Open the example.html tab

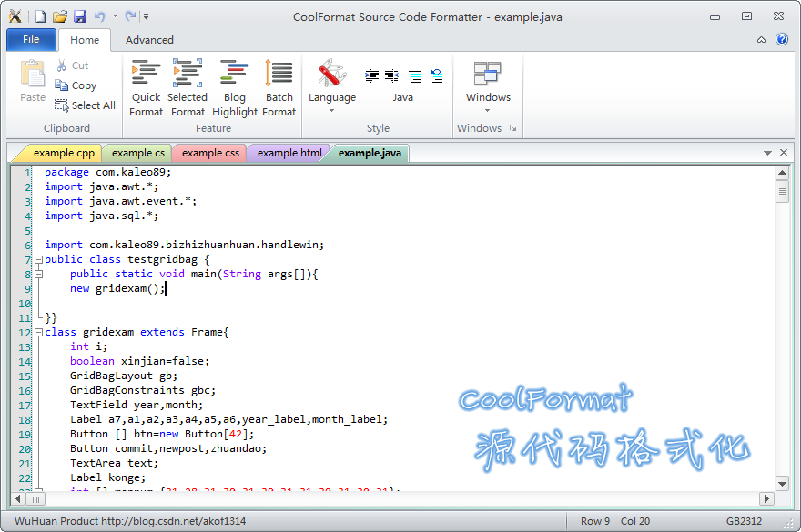pos(287,153)
